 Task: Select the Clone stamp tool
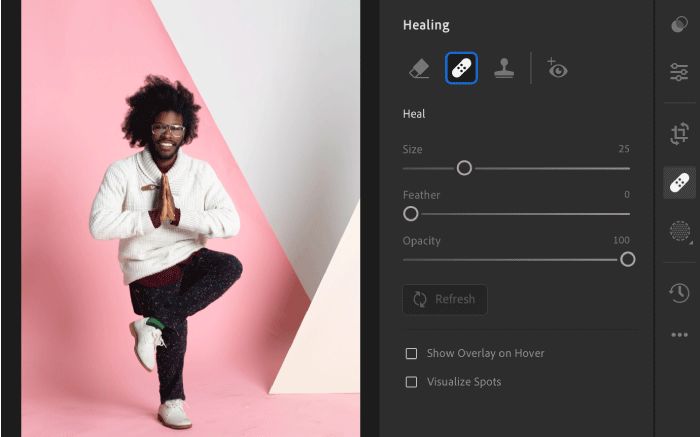504,69
